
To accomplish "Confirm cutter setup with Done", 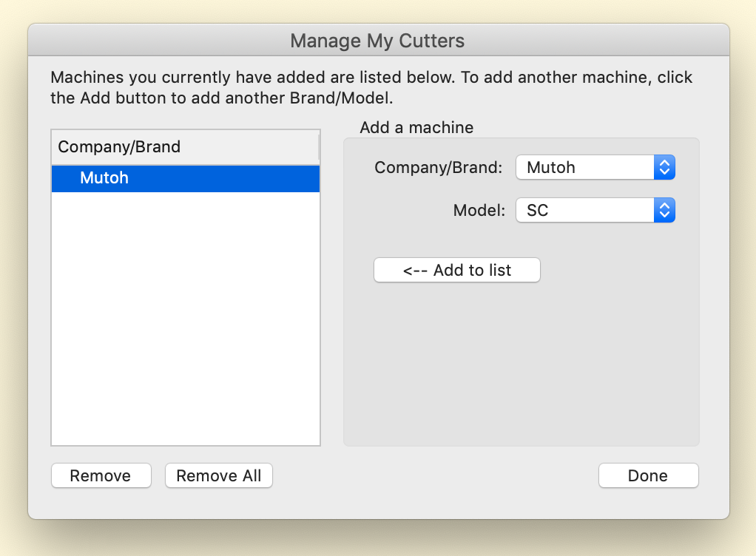I will 648,475.
